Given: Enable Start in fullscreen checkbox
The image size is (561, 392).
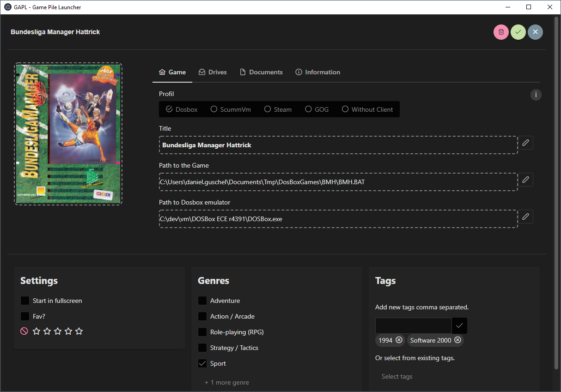Looking at the screenshot, I should [25, 301].
